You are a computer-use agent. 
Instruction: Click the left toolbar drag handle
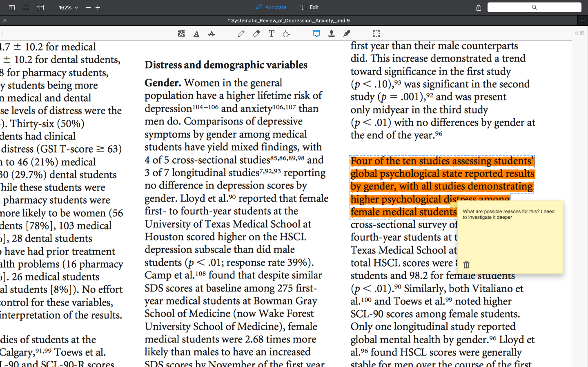coord(3,33)
